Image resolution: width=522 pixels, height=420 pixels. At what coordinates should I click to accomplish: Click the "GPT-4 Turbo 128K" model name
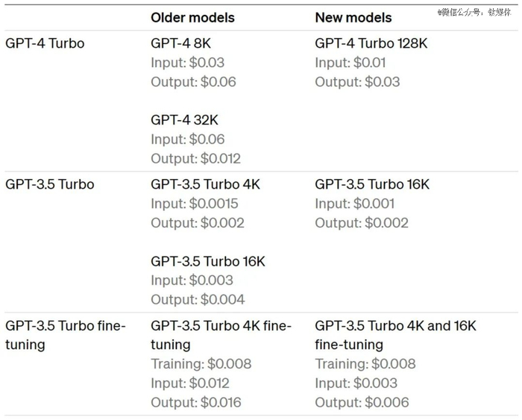click(x=371, y=43)
